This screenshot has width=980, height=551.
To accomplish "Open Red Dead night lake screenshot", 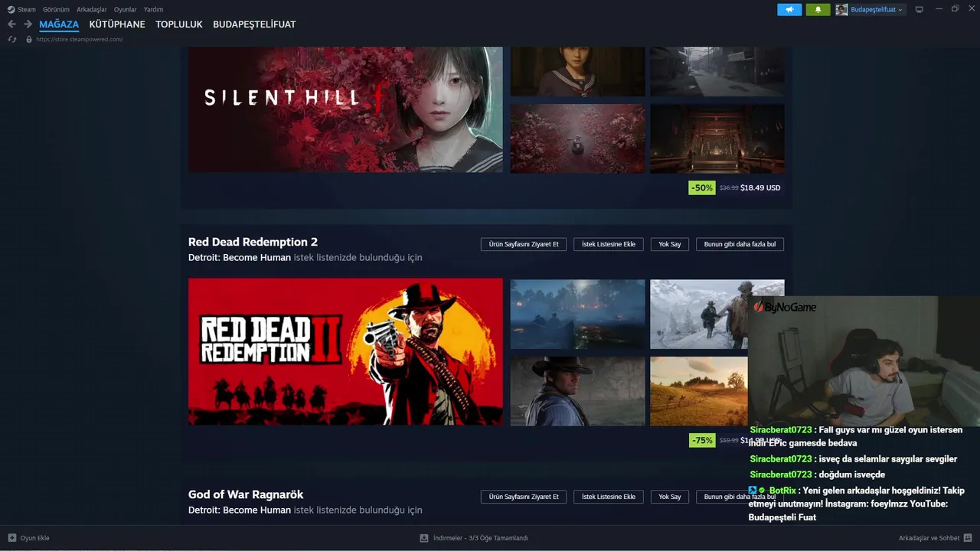I will coord(577,314).
